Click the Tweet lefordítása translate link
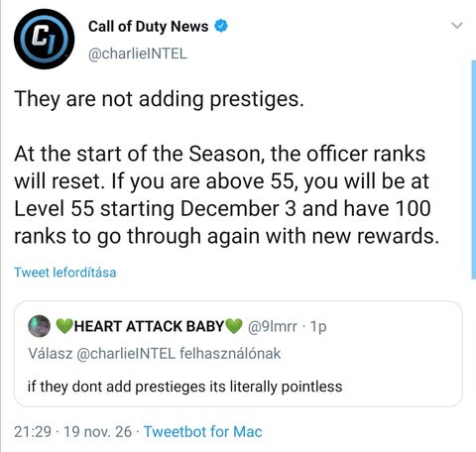Screen dimensions: 476x452 [65, 273]
